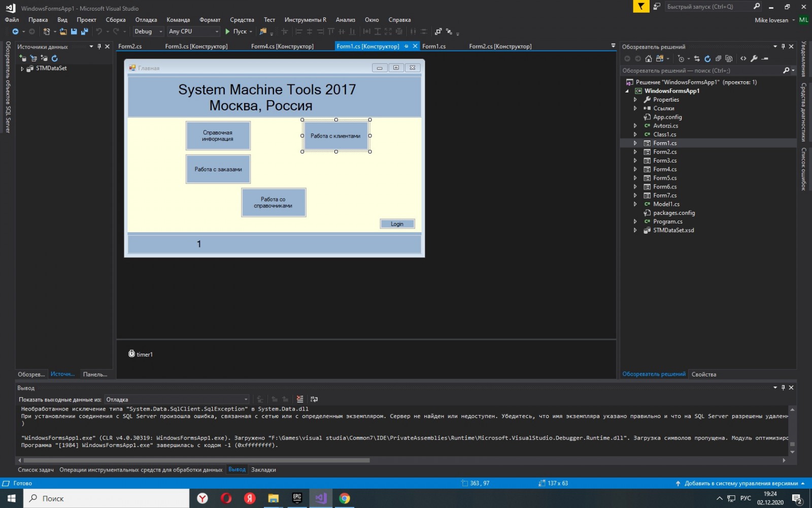Select the Справочная информация form button

(218, 136)
